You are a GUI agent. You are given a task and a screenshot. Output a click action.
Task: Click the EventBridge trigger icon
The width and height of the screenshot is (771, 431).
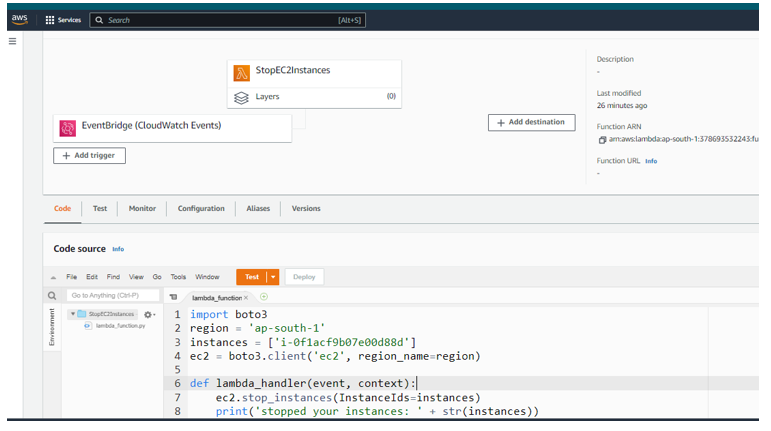coord(68,128)
